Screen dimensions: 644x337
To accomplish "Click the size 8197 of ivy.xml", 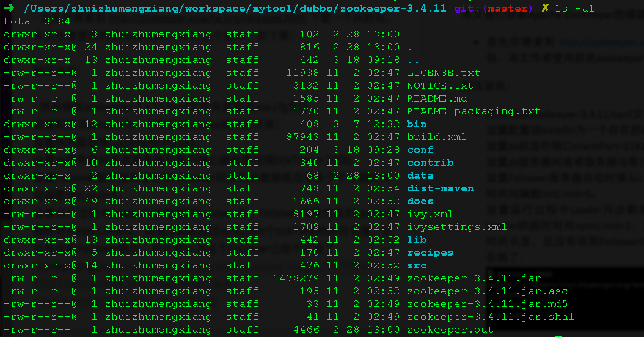I will pos(306,214).
